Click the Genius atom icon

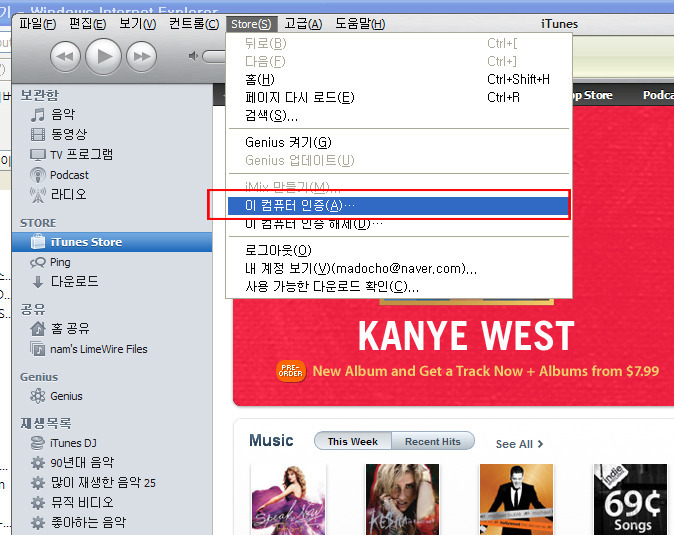[x=38, y=396]
